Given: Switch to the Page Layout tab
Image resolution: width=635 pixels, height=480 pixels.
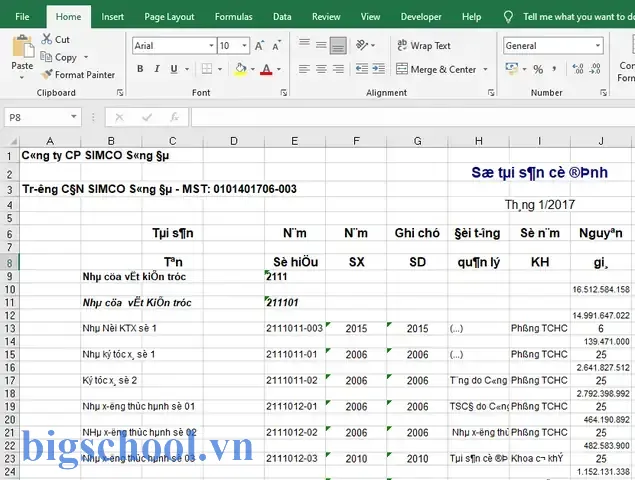Looking at the screenshot, I should [169, 17].
